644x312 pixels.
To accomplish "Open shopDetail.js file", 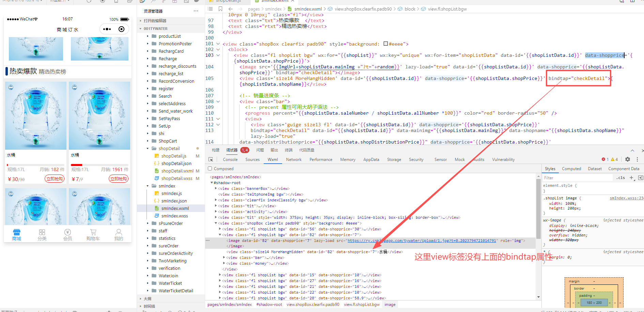I will coord(174,156).
